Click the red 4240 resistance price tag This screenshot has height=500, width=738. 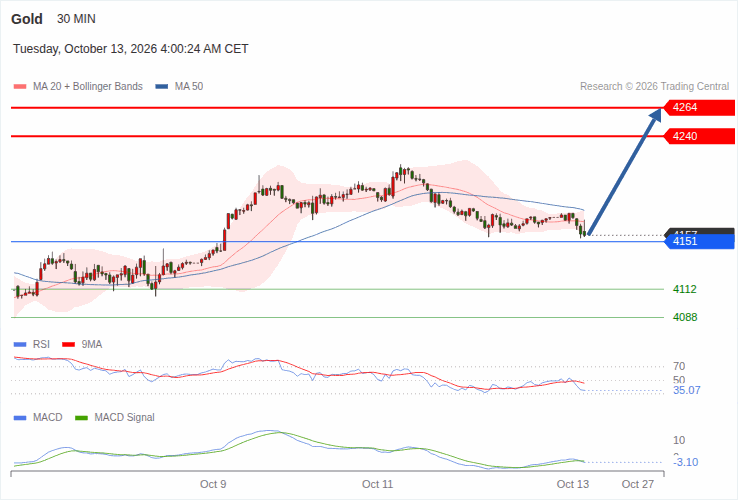[x=699, y=136]
